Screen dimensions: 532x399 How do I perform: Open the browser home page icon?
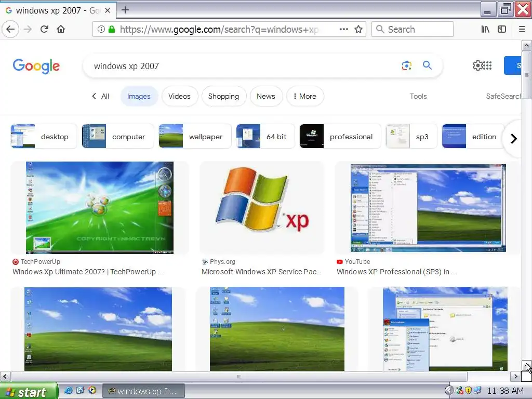coord(61,29)
